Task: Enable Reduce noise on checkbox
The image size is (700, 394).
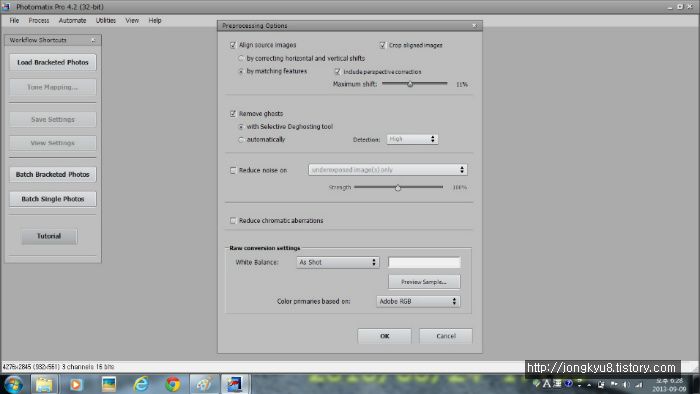Action: [233, 170]
